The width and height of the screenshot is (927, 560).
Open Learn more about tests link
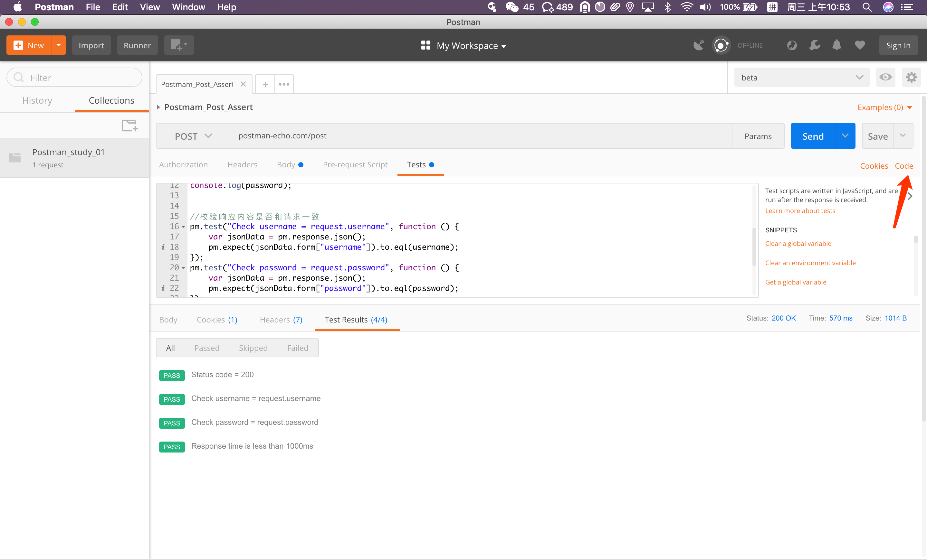coord(800,211)
